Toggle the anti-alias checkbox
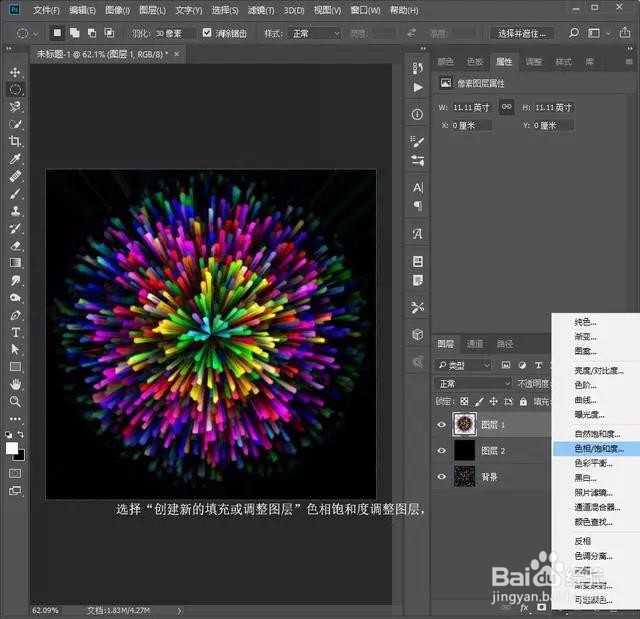The width and height of the screenshot is (640, 619). click(207, 33)
